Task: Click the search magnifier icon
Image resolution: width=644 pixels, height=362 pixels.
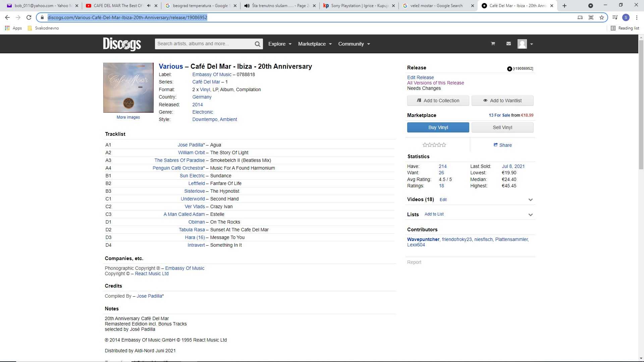Action: 257,44
